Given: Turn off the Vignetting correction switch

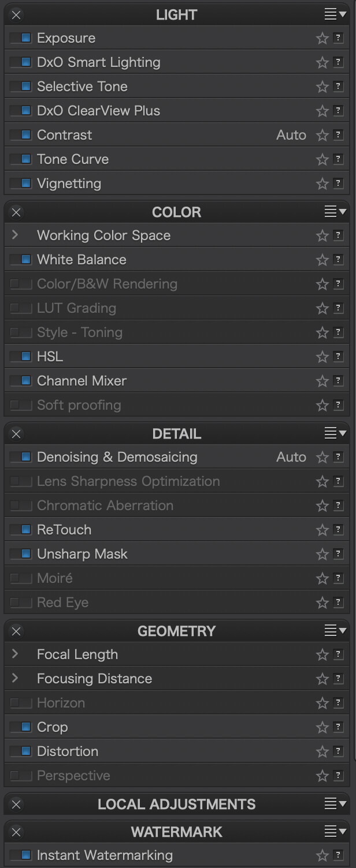Looking at the screenshot, I should (x=21, y=184).
